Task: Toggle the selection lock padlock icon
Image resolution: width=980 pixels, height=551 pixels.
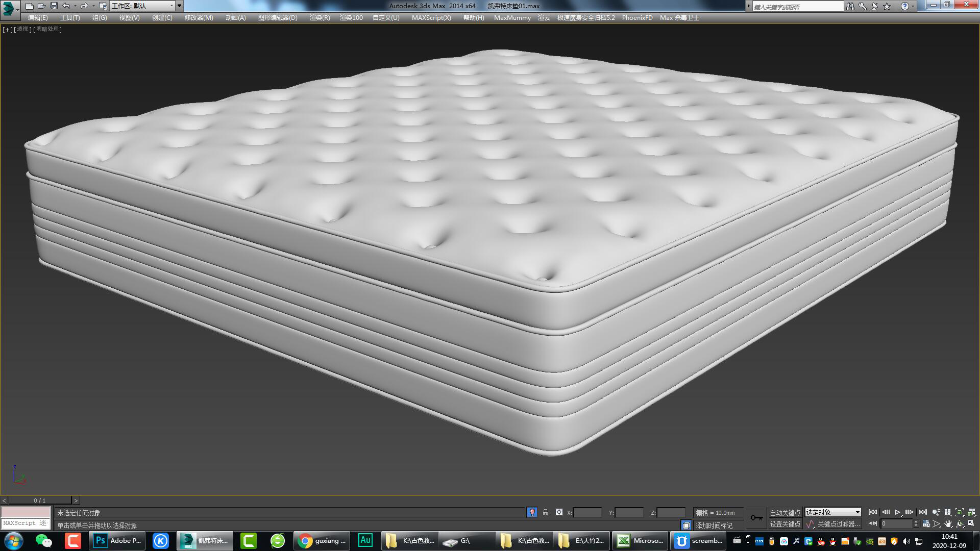Action: [x=545, y=512]
